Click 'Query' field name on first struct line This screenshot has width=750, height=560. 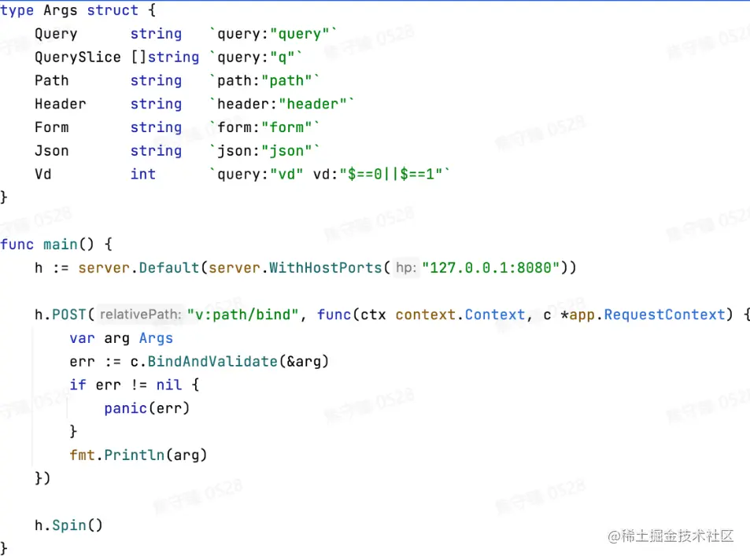coord(56,34)
